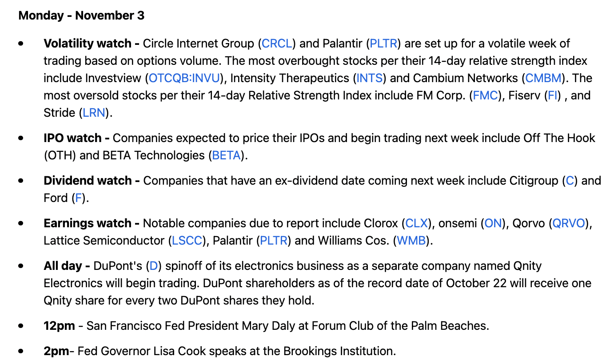Open the BETA ticker link
The image size is (614, 364).
(227, 155)
